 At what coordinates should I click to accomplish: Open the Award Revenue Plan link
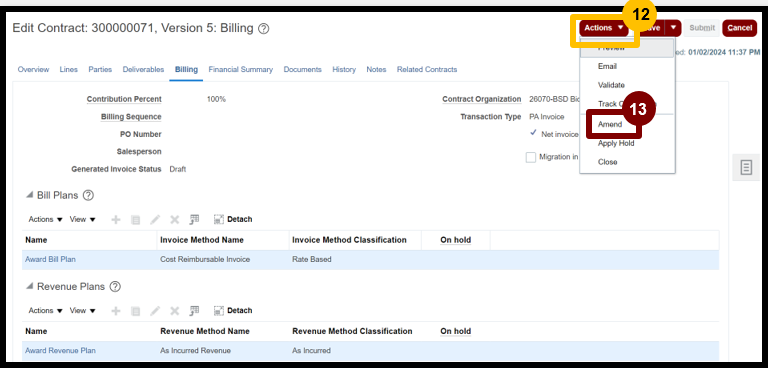tap(60, 350)
